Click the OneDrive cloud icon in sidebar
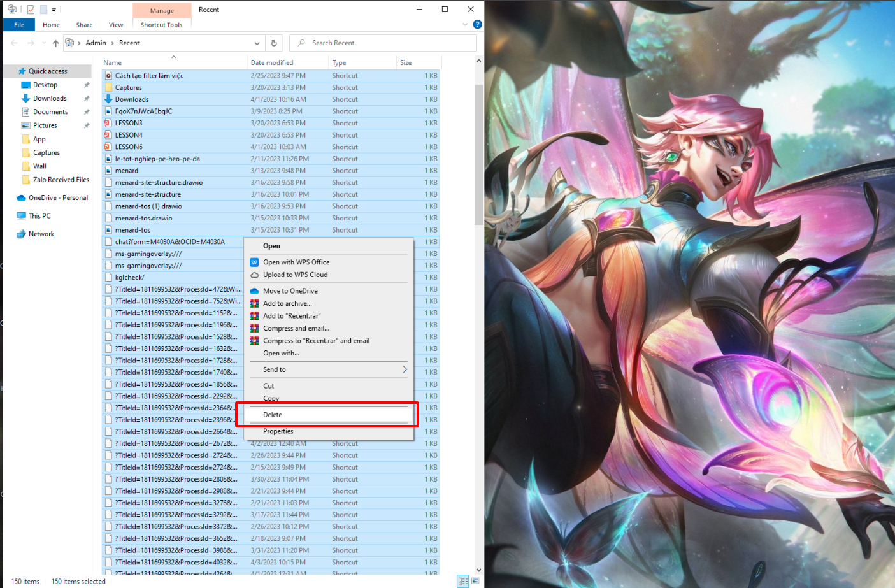Viewport: 895px width, 588px height. coord(21,198)
